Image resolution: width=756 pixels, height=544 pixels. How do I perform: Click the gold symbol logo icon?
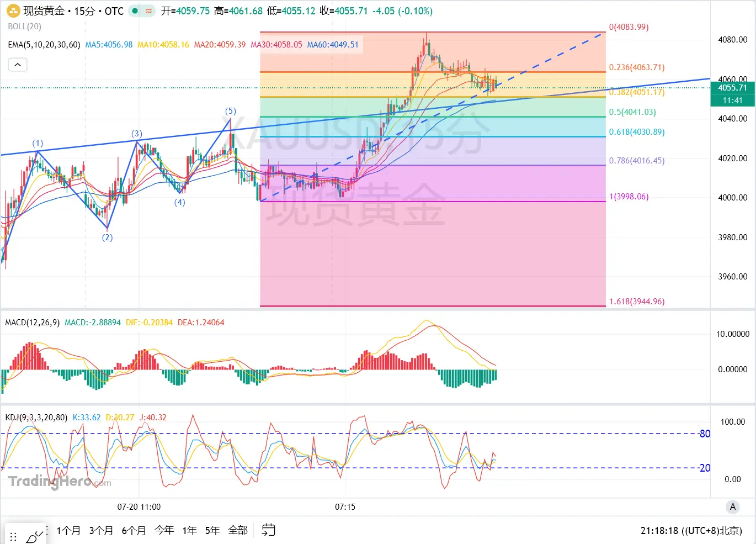13,10
